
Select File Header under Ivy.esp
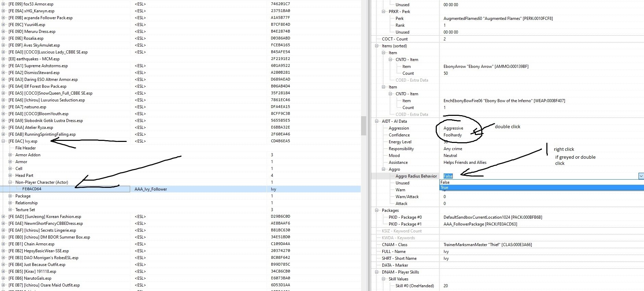pos(25,148)
